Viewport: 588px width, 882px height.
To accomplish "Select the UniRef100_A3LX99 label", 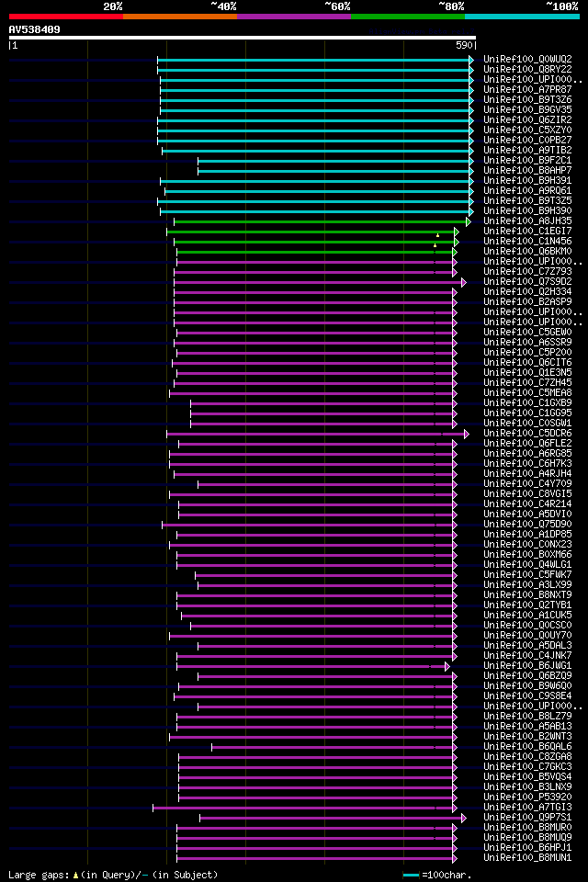I will click(x=527, y=585).
